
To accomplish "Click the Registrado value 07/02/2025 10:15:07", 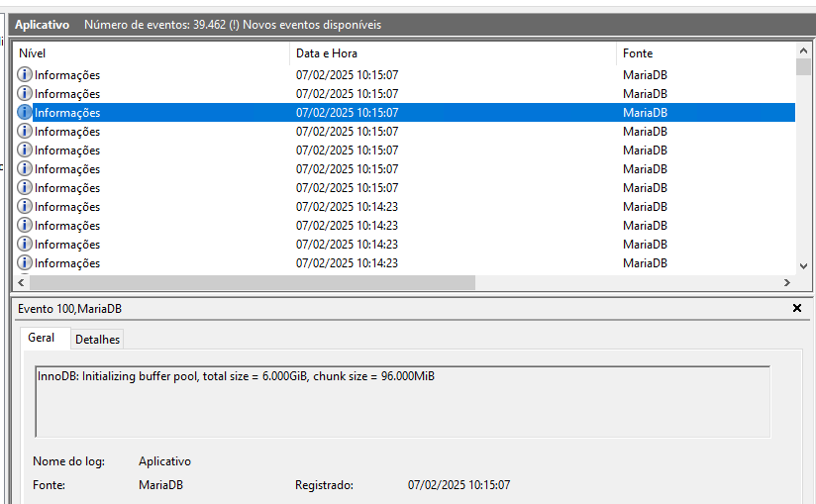I will 459,485.
